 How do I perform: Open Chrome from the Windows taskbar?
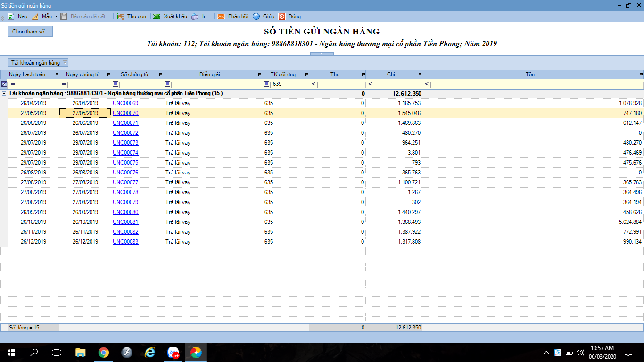104,352
